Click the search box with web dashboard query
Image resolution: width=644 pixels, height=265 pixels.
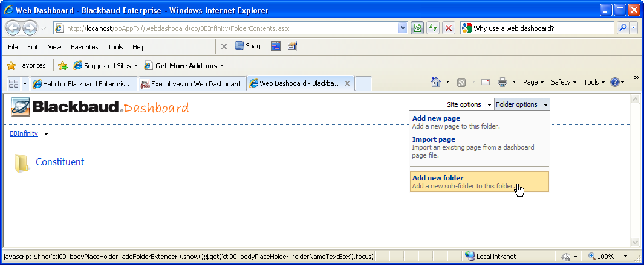537,28
